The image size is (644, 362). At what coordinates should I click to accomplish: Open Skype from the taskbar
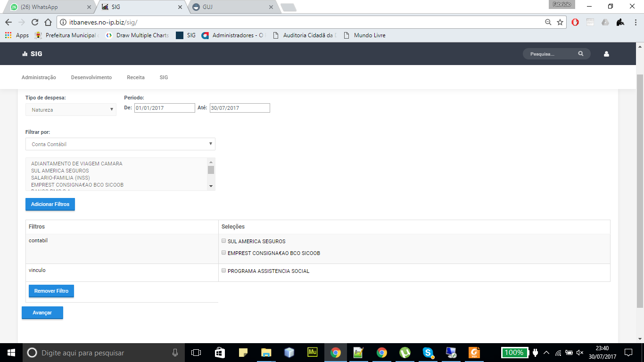(428, 353)
